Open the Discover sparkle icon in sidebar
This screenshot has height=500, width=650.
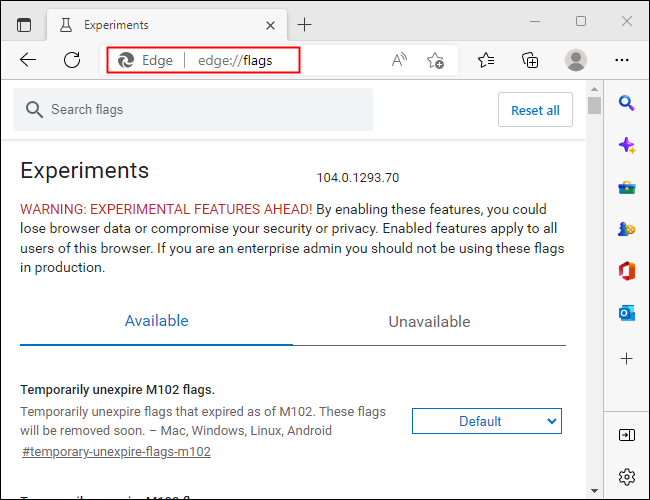pos(627,145)
